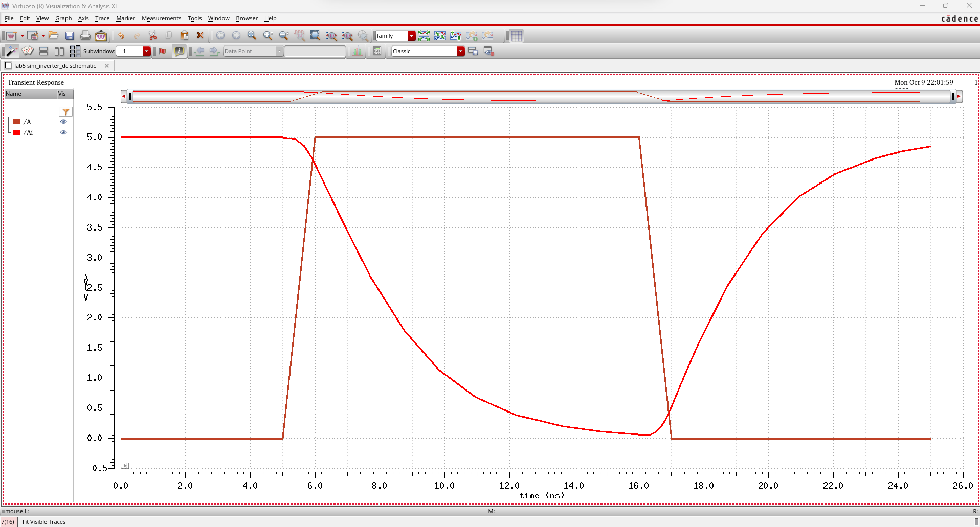The height and width of the screenshot is (527, 980).
Task: Click the Transient Response title
Action: tap(36, 82)
